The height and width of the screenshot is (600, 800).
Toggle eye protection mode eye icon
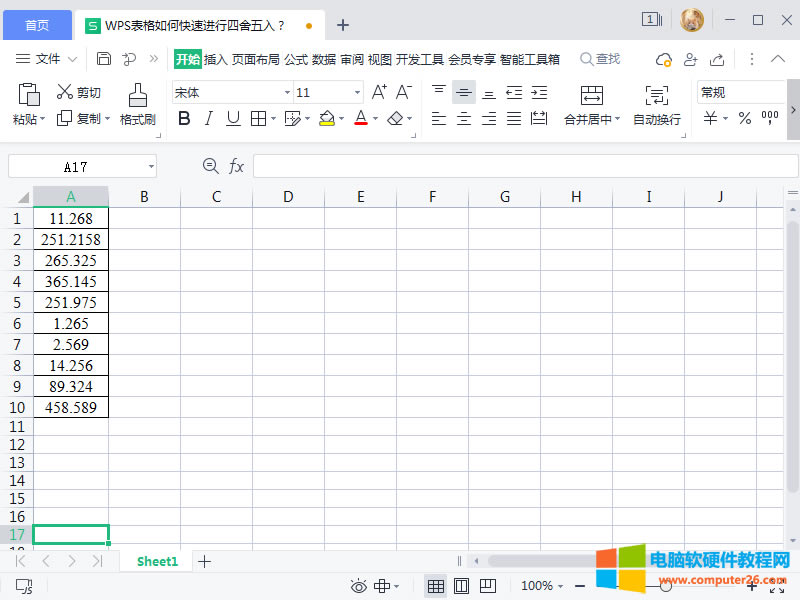tap(358, 586)
